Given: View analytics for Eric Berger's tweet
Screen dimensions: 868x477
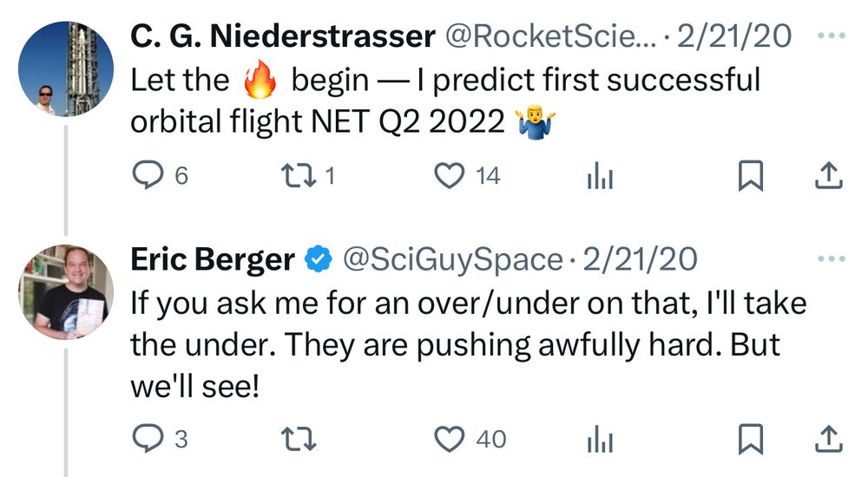Looking at the screenshot, I should coord(600,441).
